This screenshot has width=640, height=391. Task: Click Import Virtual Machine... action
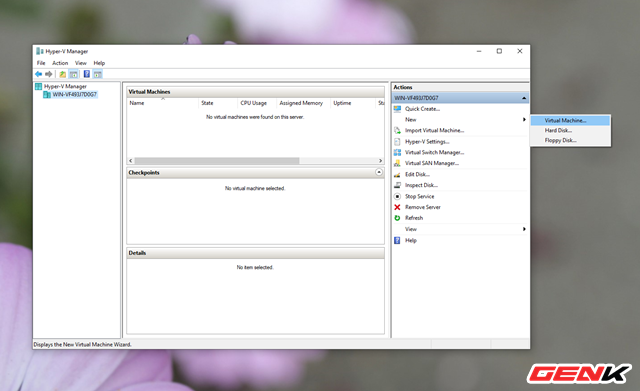(x=435, y=130)
